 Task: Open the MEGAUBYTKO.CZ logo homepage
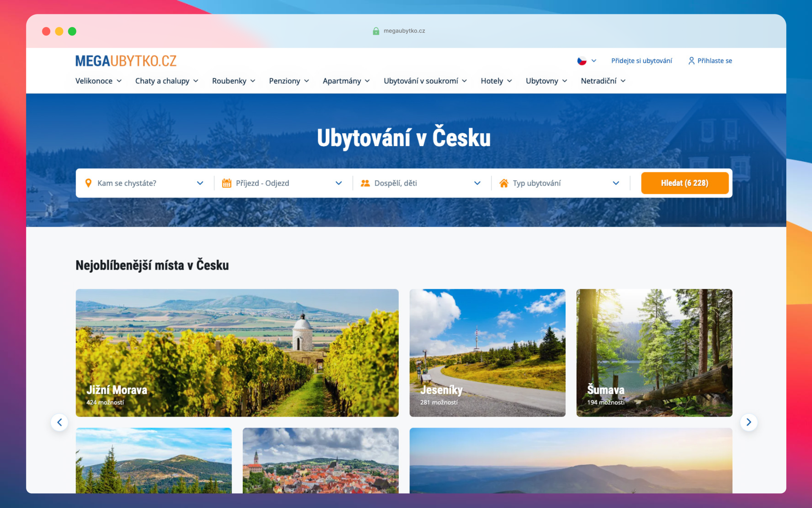pyautogui.click(x=126, y=61)
